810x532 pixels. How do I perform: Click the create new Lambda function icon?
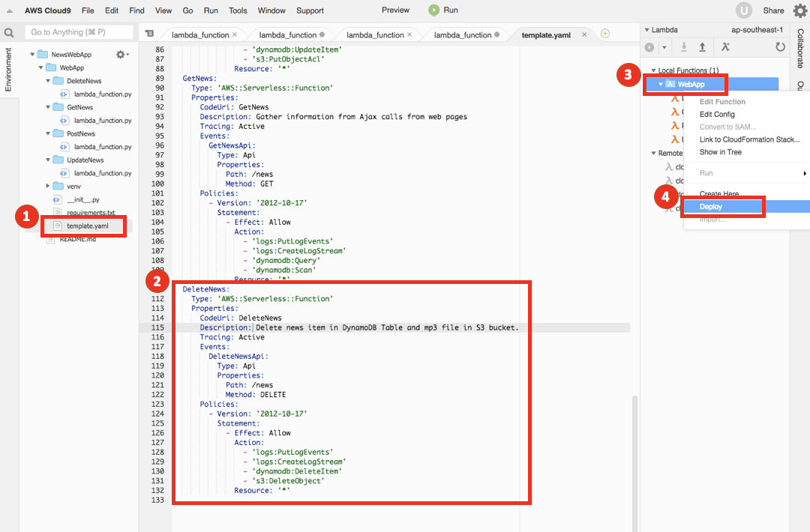[725, 47]
